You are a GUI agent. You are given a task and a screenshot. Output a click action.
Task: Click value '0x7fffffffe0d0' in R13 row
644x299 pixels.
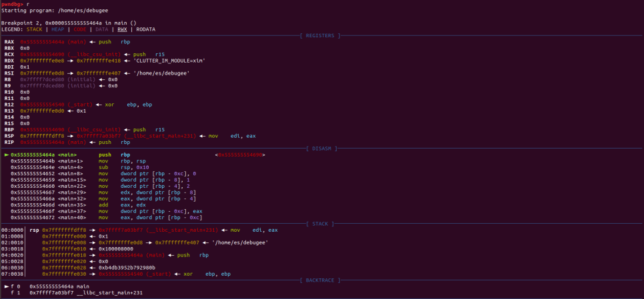[x=42, y=111]
